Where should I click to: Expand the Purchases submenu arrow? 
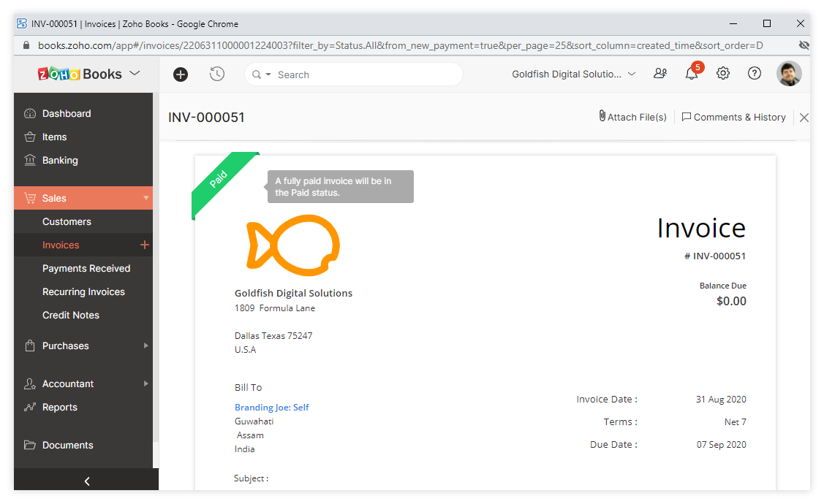pos(146,345)
